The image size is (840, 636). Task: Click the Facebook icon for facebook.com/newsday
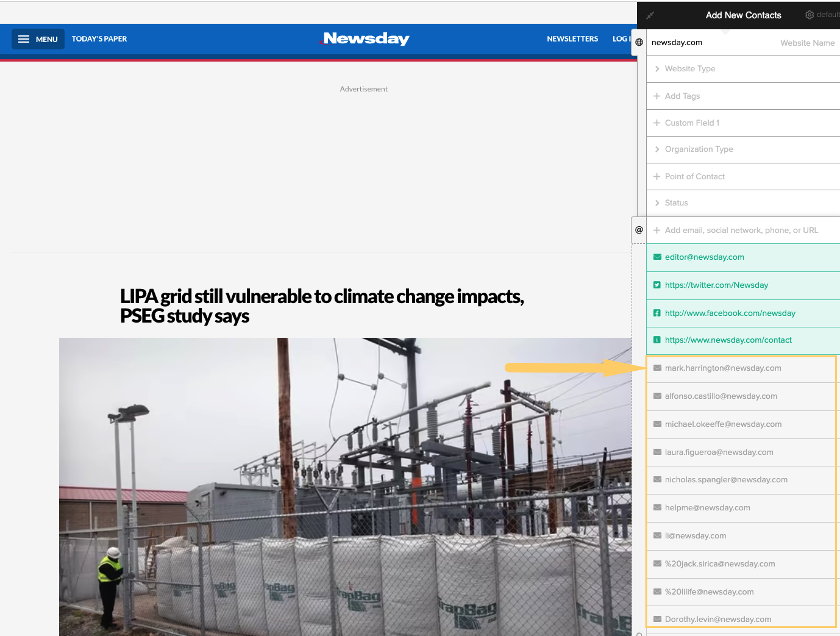click(657, 313)
